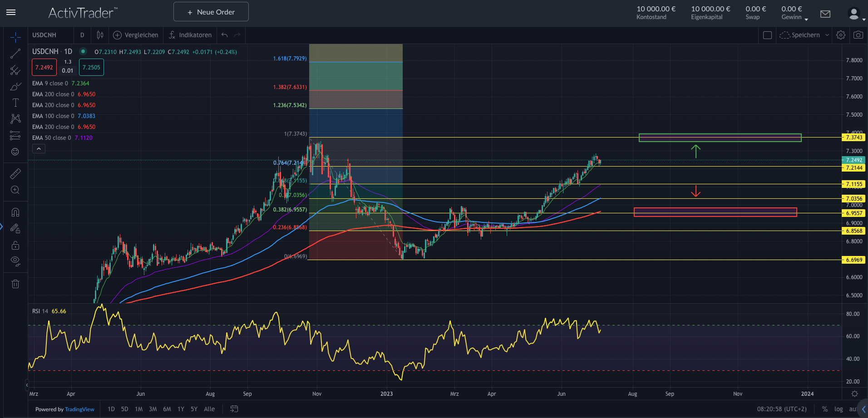Remove all drawings with the trash icon
The width and height of the screenshot is (868, 418).
[15, 283]
